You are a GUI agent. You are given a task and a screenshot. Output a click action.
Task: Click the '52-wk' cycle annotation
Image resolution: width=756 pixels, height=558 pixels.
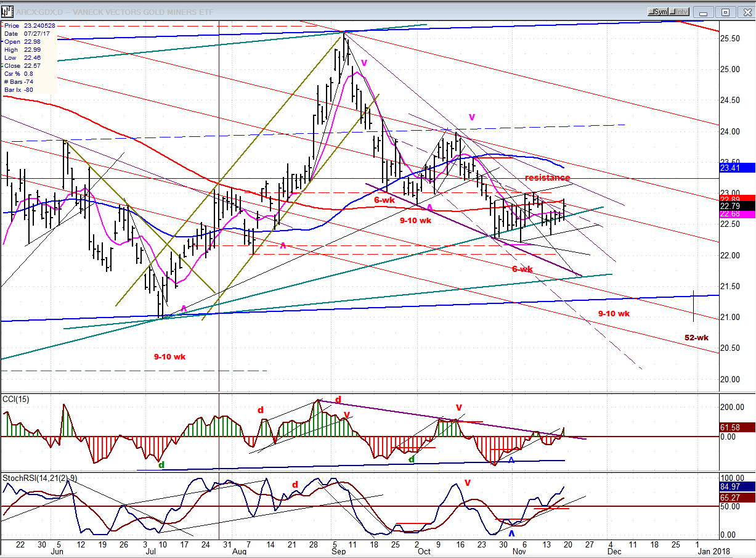tap(696, 337)
